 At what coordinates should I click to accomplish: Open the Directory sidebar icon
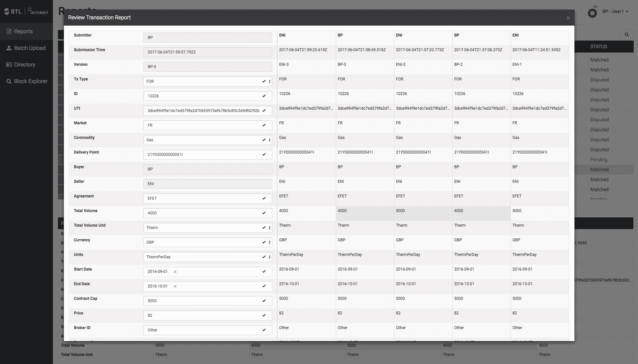point(9,65)
